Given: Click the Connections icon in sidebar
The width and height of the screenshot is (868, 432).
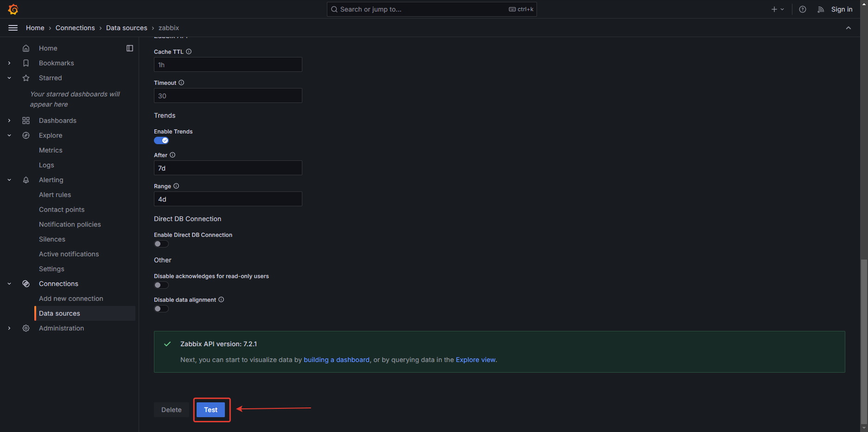Looking at the screenshot, I should click(x=26, y=284).
